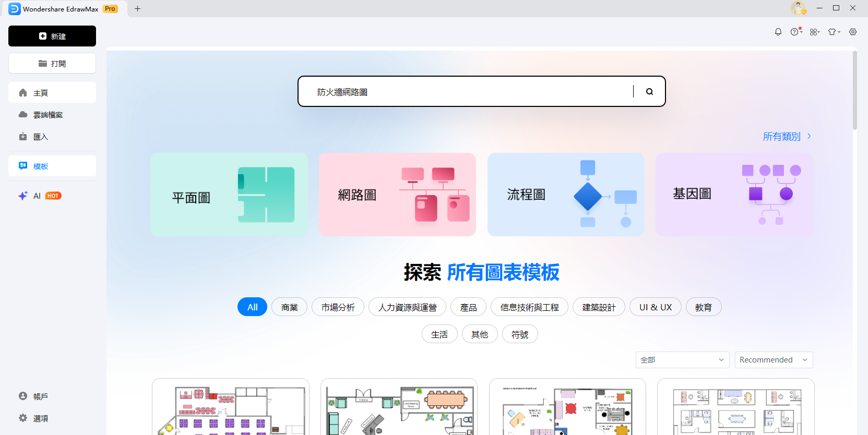Select the 教育 filter tab

[704, 307]
